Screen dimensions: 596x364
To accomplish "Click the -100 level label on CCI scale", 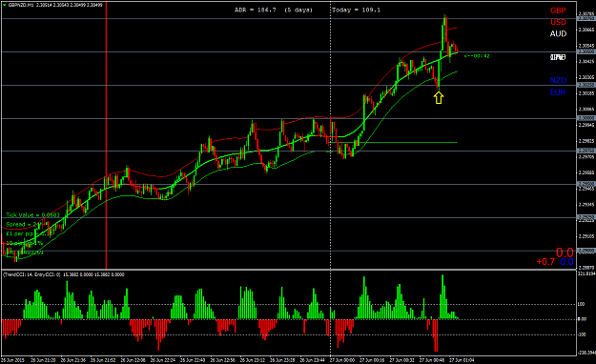I will click(x=582, y=334).
